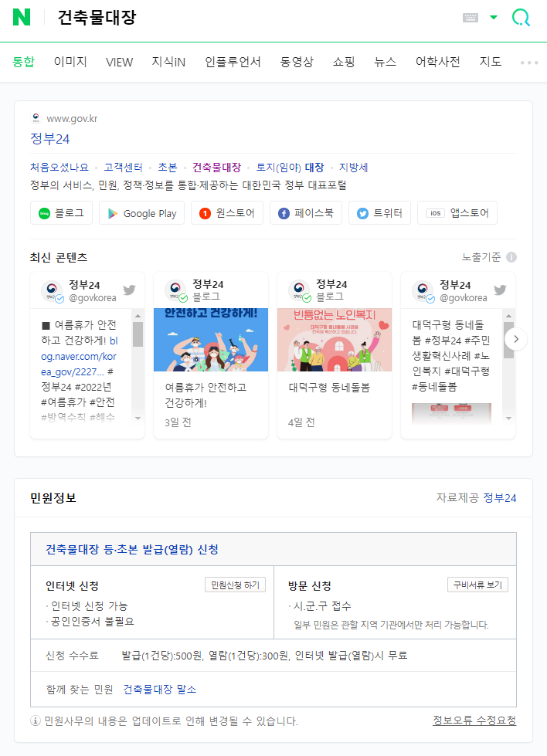Expand the search suggestions dropdown arrow

pyautogui.click(x=494, y=18)
